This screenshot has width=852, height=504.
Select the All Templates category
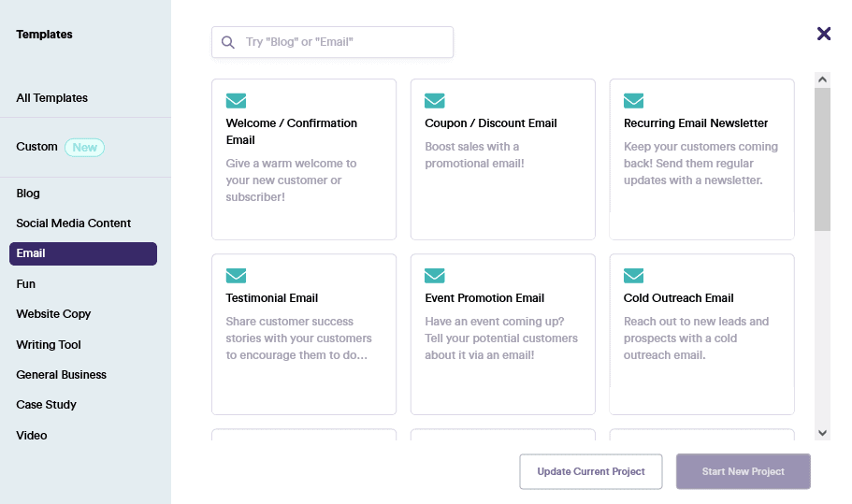coord(52,98)
